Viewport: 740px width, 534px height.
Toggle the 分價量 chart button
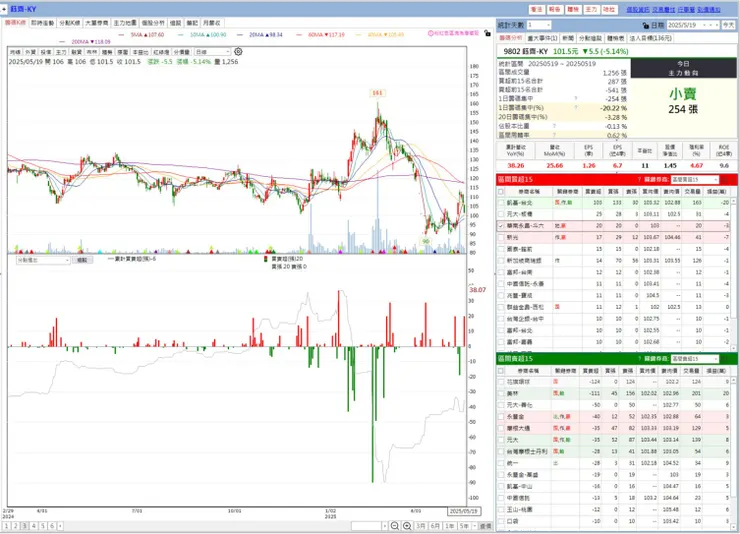coord(182,52)
